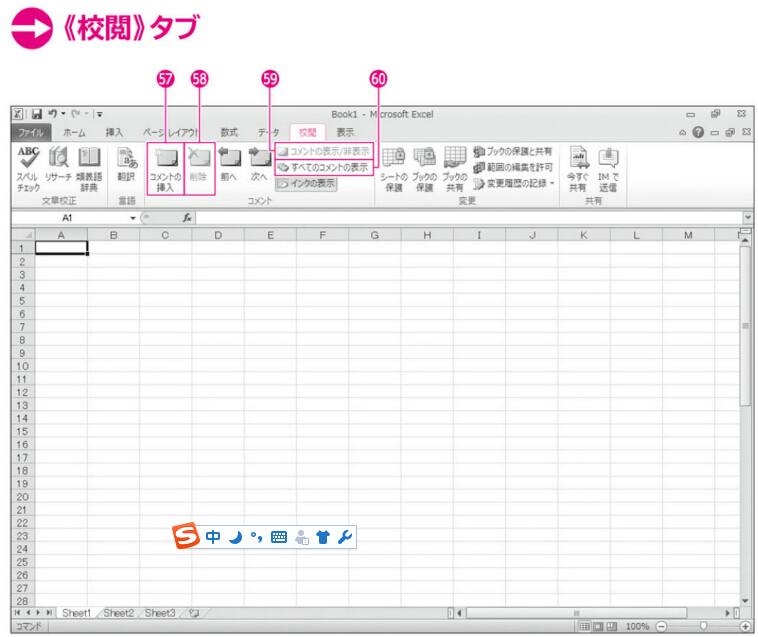Viewport: 758px width, 637px height.
Task: Switch to the ホーム tab
Action: pos(74,132)
